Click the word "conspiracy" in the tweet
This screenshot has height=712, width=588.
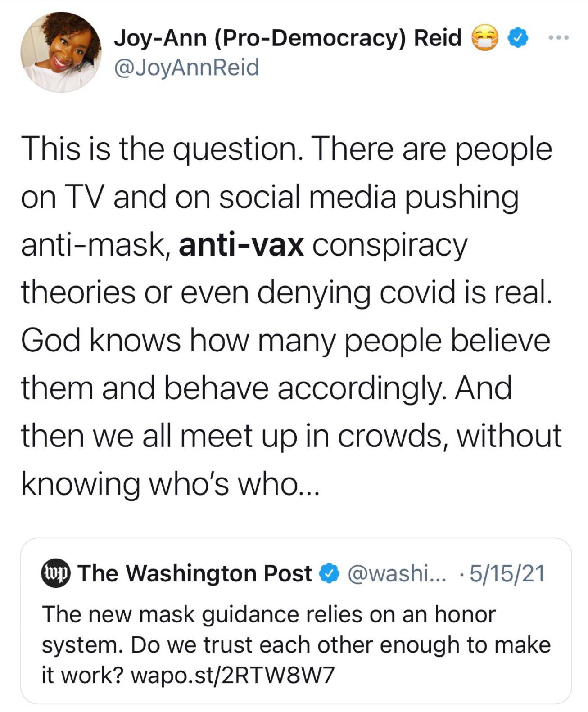pyautogui.click(x=390, y=245)
